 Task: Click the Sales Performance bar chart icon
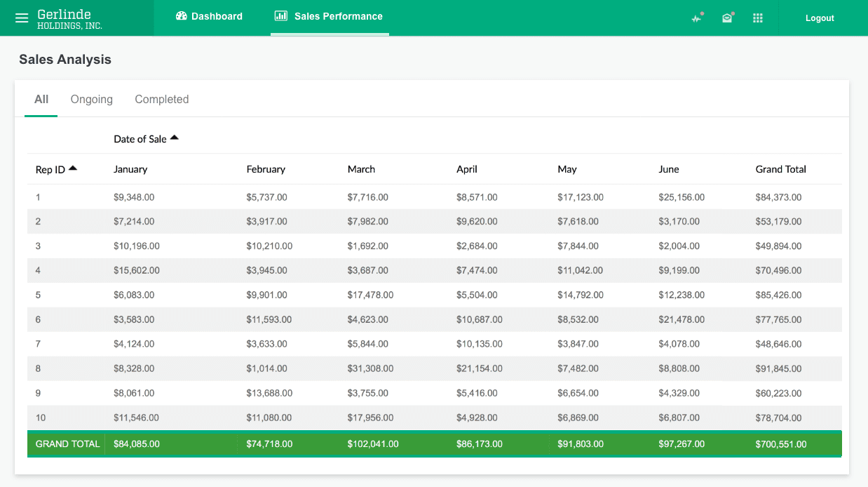click(281, 16)
